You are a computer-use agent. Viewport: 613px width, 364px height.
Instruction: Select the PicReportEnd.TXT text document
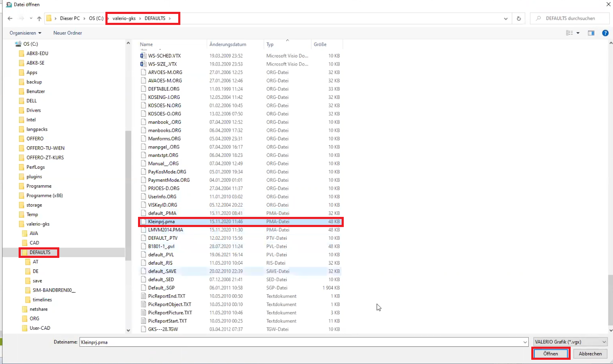pyautogui.click(x=166, y=296)
